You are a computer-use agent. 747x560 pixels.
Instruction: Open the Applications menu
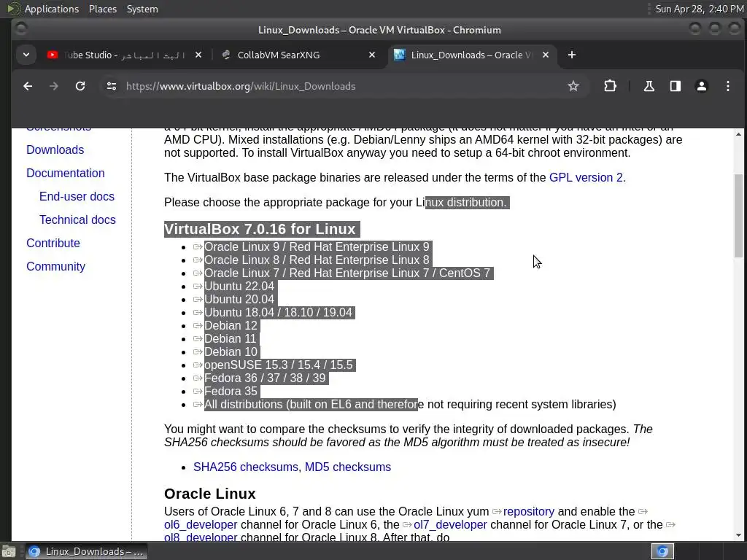coord(52,9)
